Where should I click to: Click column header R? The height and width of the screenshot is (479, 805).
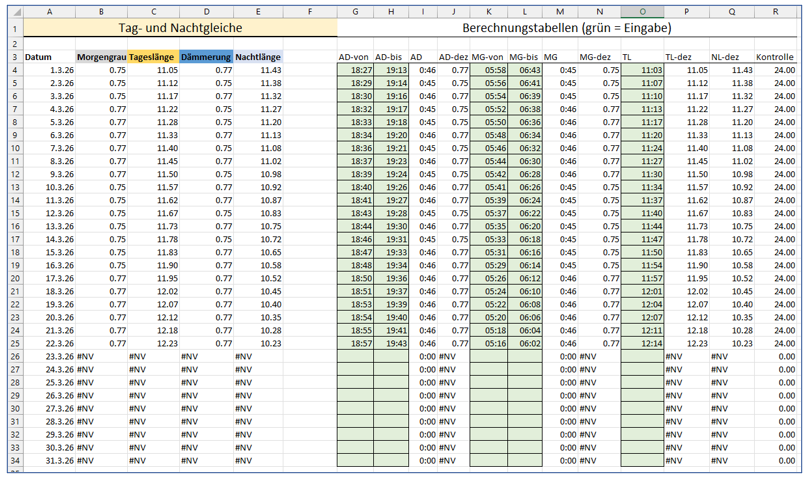776,11
